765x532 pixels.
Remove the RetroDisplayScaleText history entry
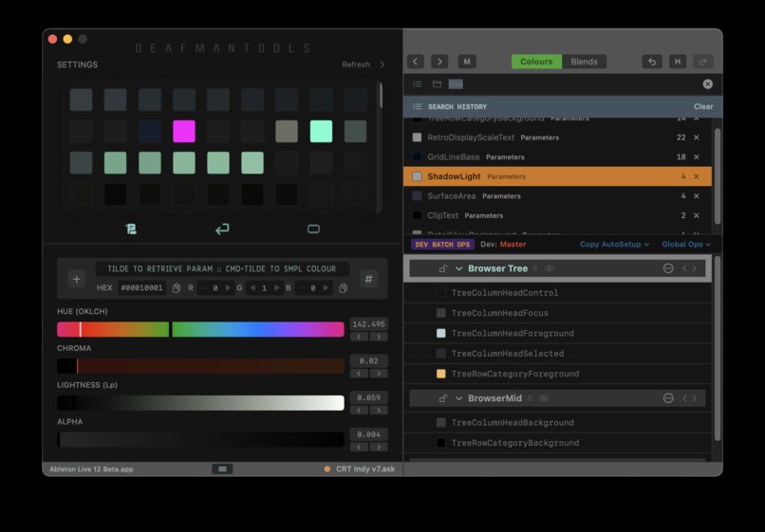click(697, 138)
